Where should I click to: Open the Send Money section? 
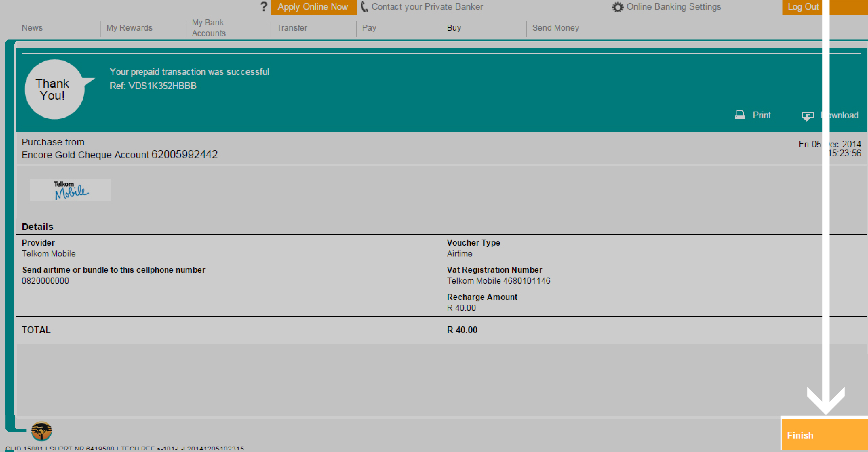[x=556, y=28]
